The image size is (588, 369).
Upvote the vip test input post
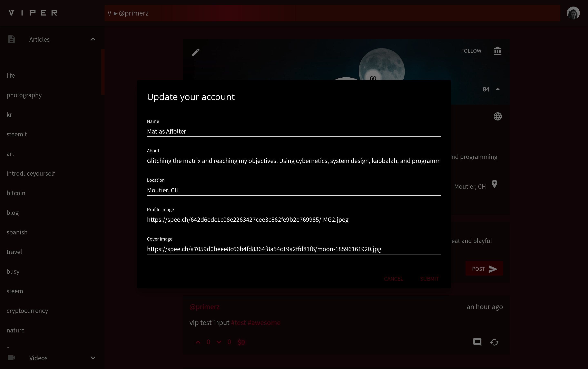click(198, 342)
